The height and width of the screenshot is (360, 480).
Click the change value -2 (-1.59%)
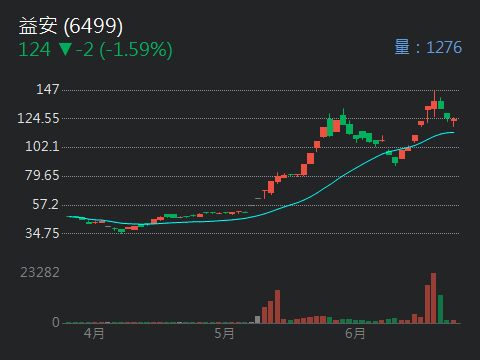[x=124, y=50]
